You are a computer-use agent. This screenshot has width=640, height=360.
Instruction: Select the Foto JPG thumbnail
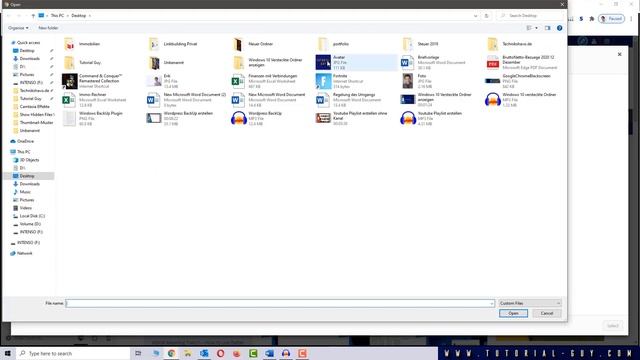(x=407, y=81)
